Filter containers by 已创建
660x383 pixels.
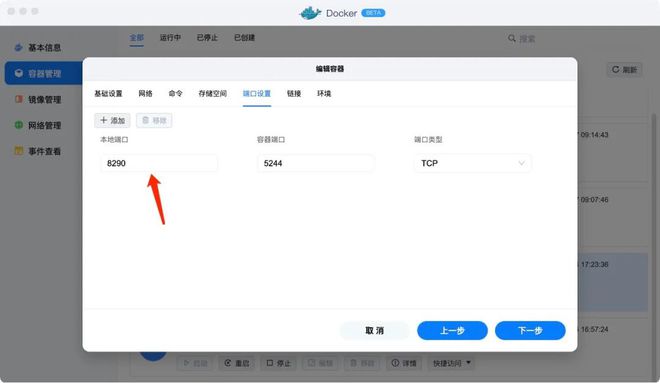(244, 37)
